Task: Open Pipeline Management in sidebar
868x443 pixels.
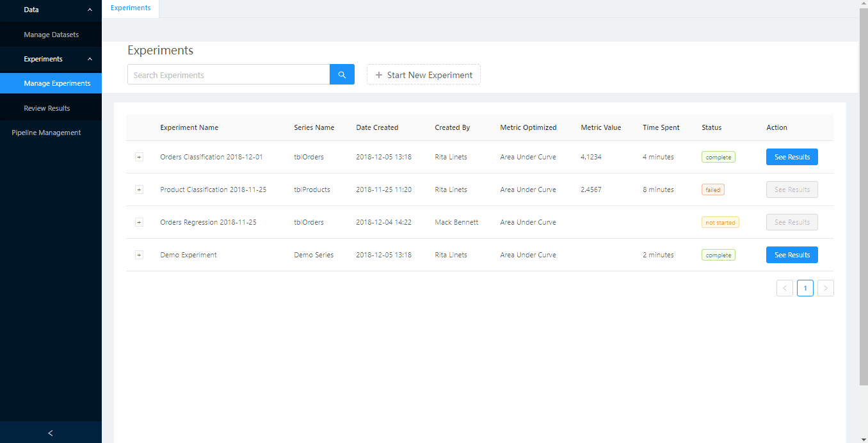Action: click(51, 133)
